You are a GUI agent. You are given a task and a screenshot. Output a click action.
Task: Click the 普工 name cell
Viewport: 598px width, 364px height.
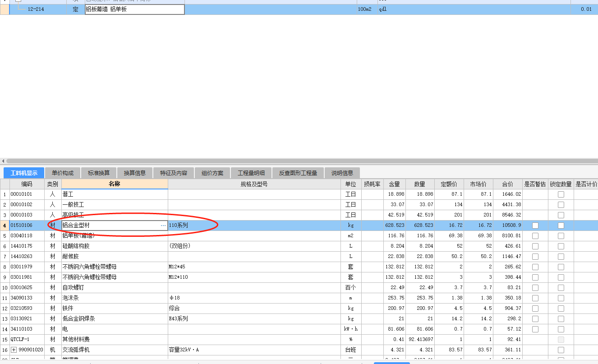(x=115, y=194)
